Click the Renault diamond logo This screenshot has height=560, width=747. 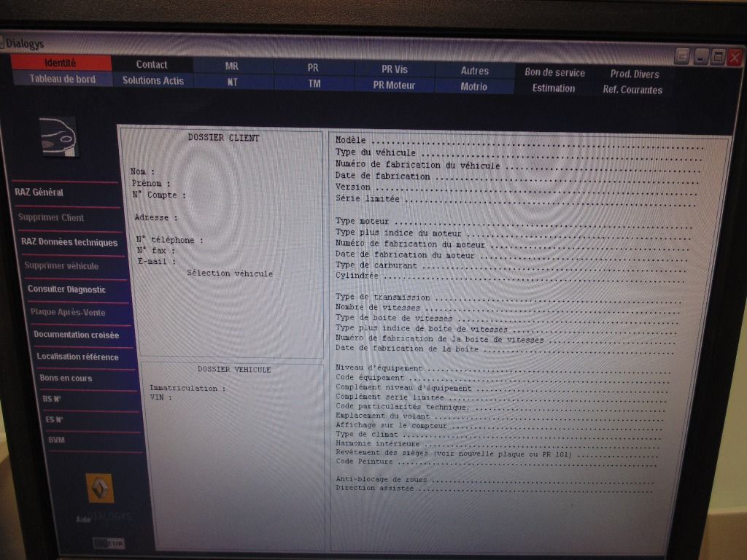coord(100,488)
